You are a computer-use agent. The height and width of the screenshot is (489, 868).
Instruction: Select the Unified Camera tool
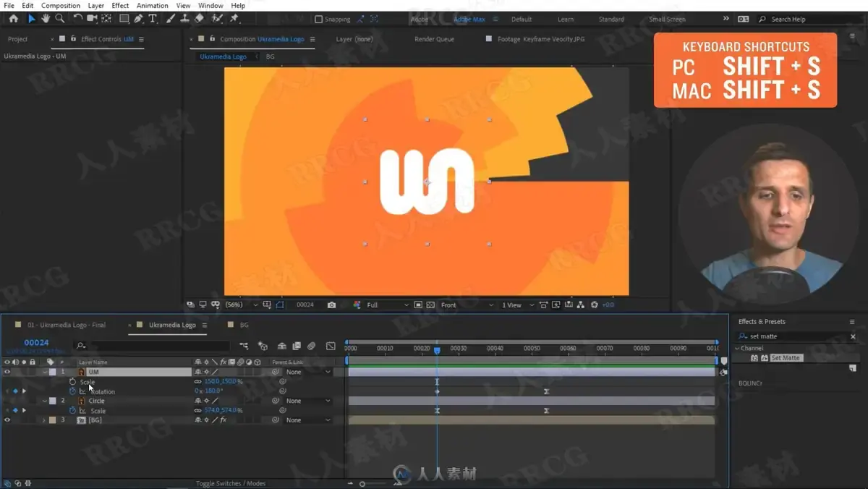click(92, 19)
